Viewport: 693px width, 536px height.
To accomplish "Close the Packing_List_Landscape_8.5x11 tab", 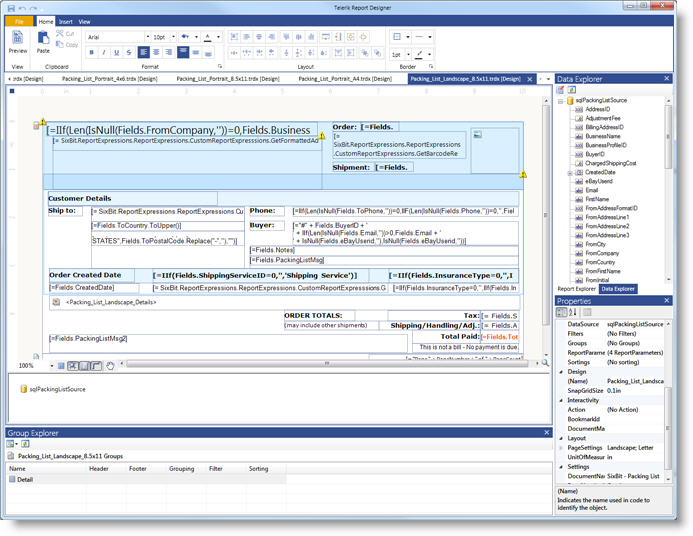I will (530, 79).
